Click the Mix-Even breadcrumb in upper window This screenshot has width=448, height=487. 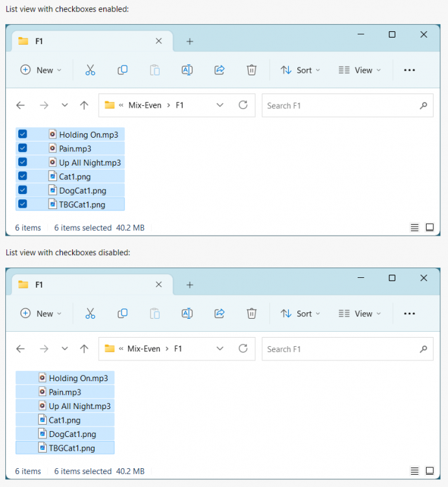point(143,105)
